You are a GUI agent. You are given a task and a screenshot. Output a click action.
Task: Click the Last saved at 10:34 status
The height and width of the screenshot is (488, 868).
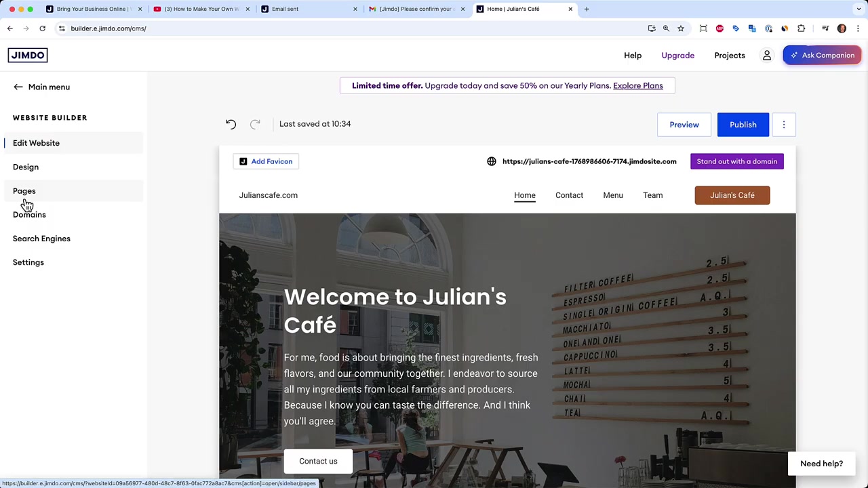pyautogui.click(x=315, y=124)
